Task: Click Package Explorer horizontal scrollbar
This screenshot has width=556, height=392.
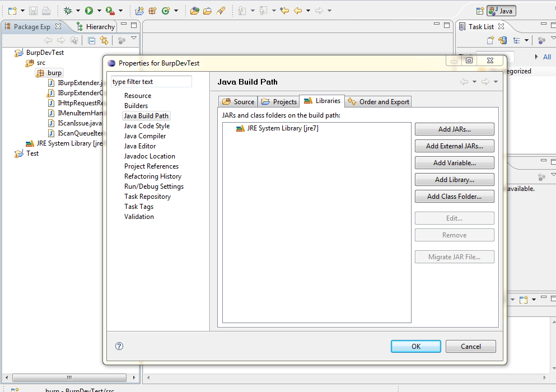Action: (69, 377)
